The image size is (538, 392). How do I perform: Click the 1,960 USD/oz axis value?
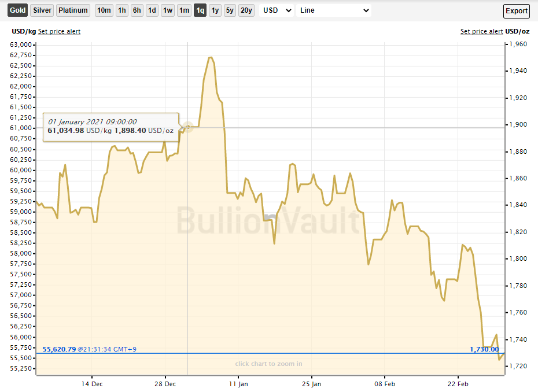point(518,44)
